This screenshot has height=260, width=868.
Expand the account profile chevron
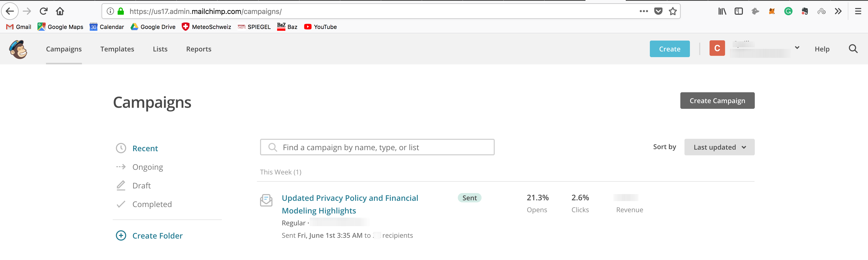point(797,48)
